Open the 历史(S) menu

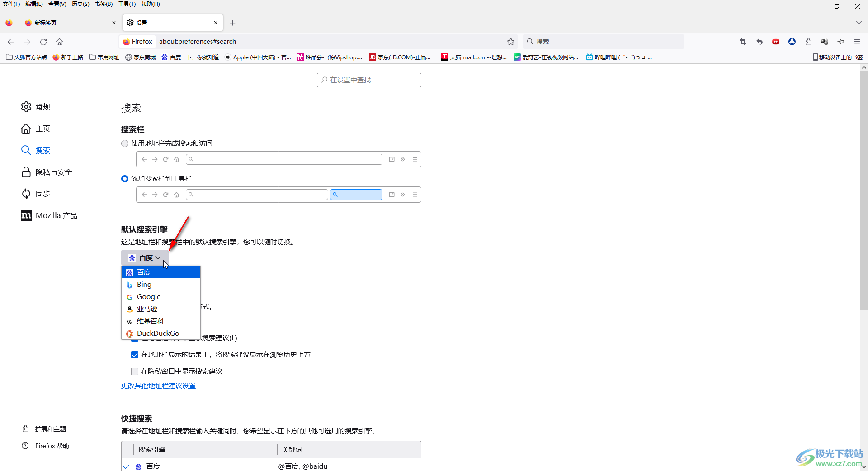80,4
